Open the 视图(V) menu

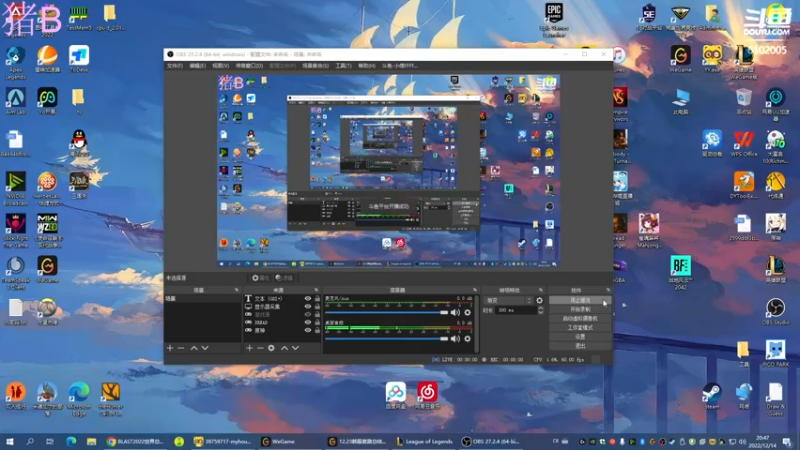[x=220, y=66]
